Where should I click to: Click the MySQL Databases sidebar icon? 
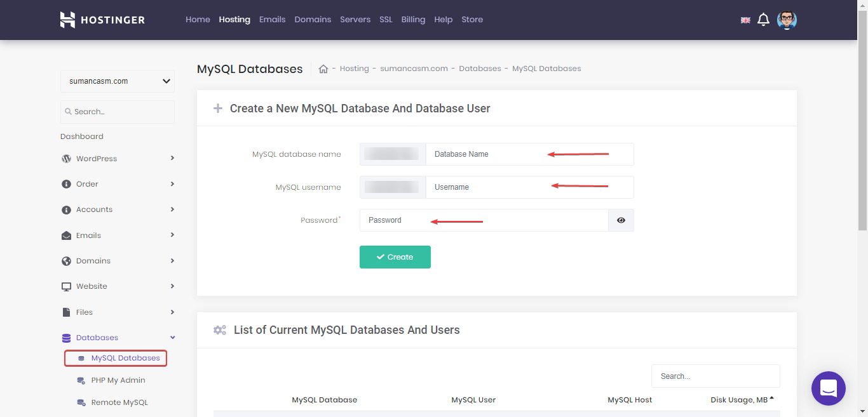(81, 359)
